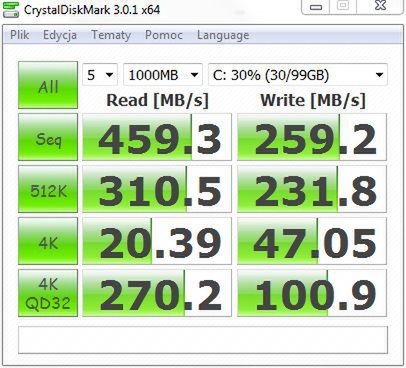Open the Language menu

(x=223, y=35)
